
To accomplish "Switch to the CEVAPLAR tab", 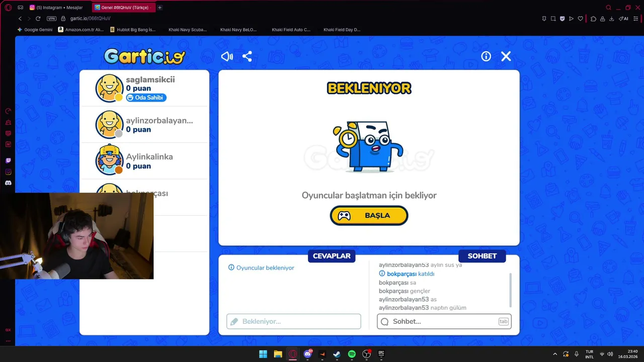I will click(332, 256).
